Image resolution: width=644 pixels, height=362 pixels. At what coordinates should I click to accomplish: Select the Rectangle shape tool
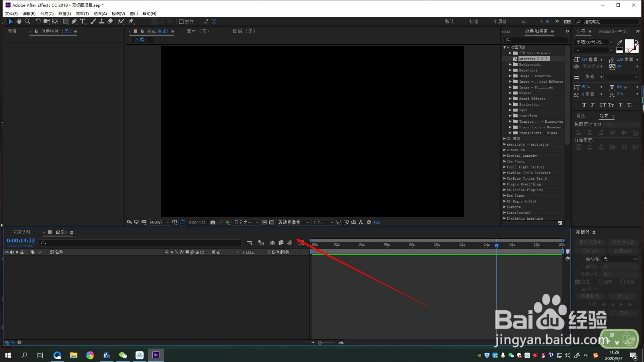(x=66, y=21)
